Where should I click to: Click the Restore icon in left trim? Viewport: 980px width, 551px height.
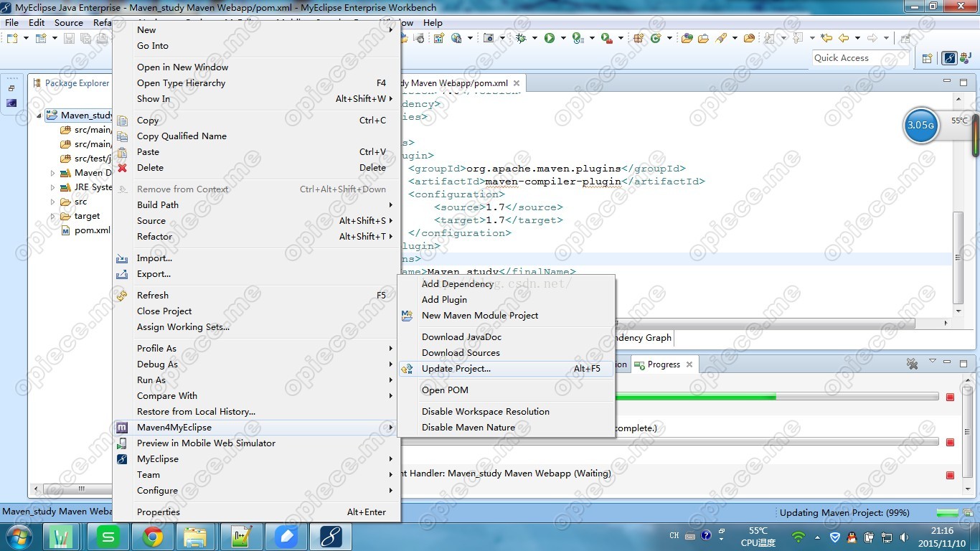(11, 88)
